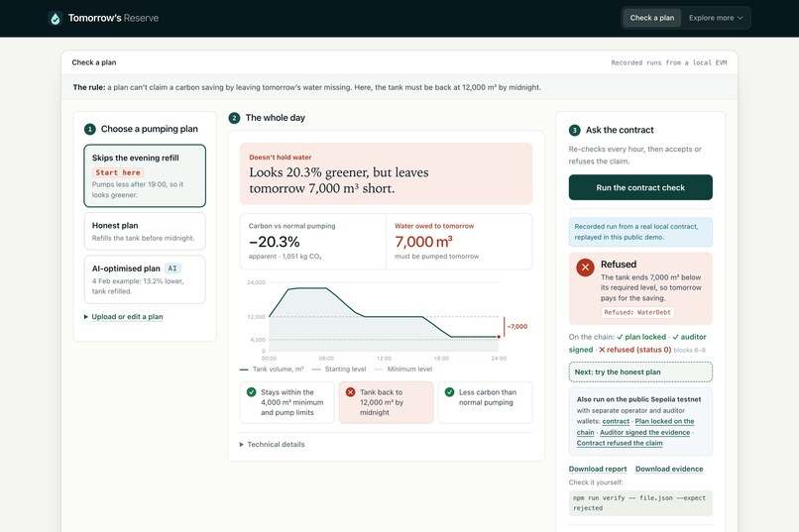The width and height of the screenshot is (799, 532).
Task: Click Next: try the honest plan
Action: [x=640, y=372]
